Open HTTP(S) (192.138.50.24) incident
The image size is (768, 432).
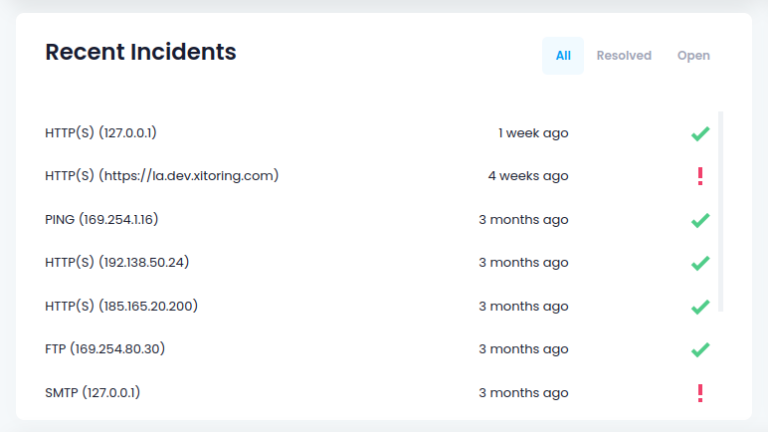pyautogui.click(x=117, y=263)
